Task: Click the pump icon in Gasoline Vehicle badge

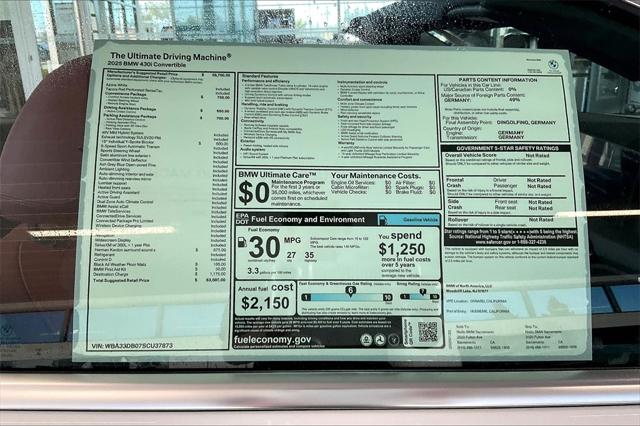Action: pyautogui.click(x=383, y=220)
